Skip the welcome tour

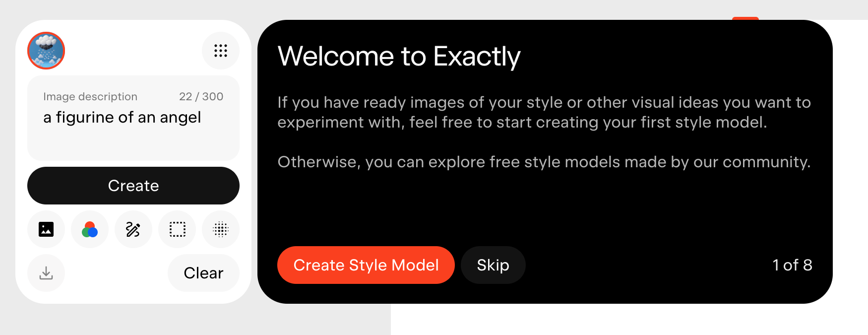493,265
